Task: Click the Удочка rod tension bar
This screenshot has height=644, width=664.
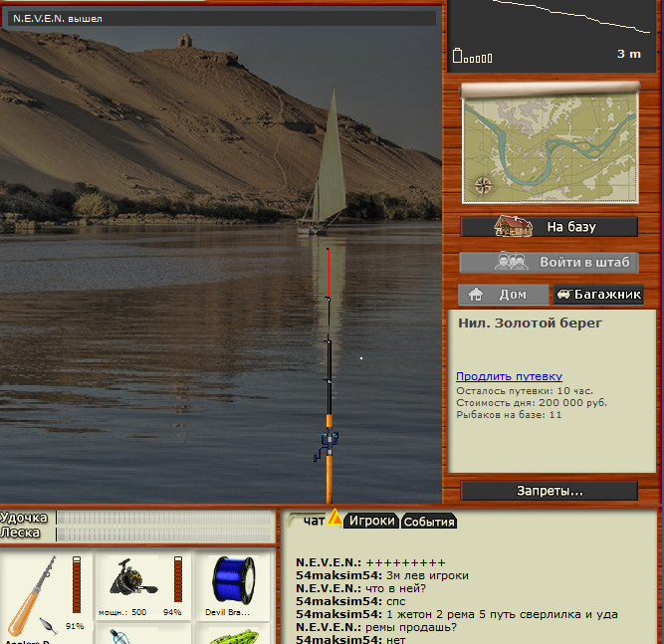Action: click(x=163, y=518)
